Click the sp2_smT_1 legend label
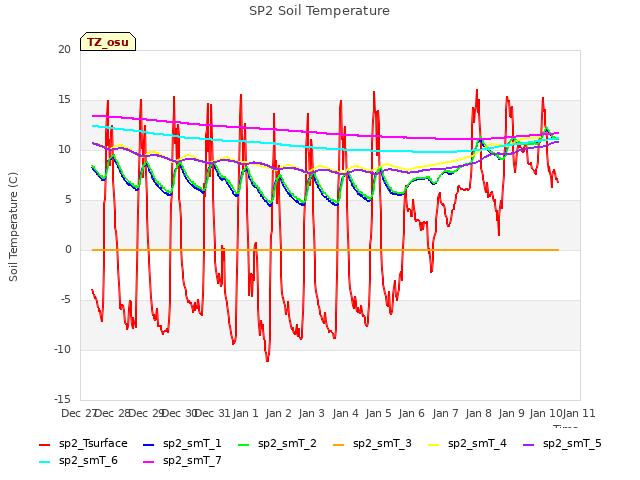640x480 pixels. 192,444
